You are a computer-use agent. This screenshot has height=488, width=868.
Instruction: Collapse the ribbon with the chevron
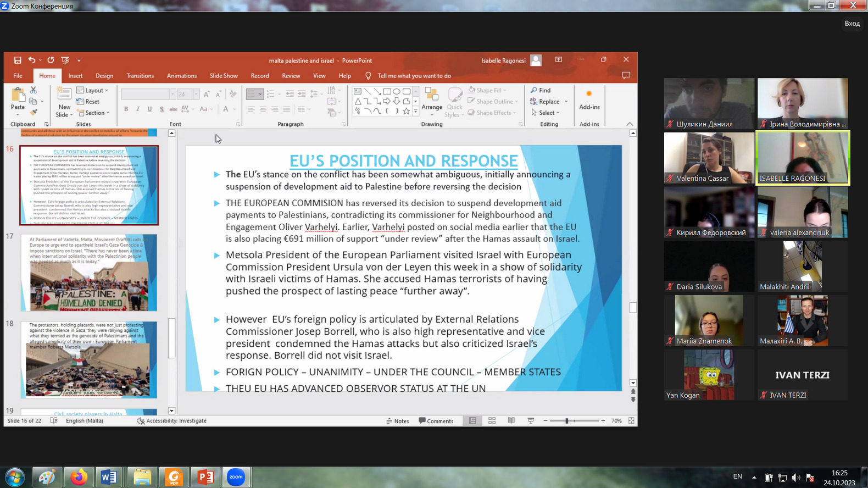pos(630,124)
